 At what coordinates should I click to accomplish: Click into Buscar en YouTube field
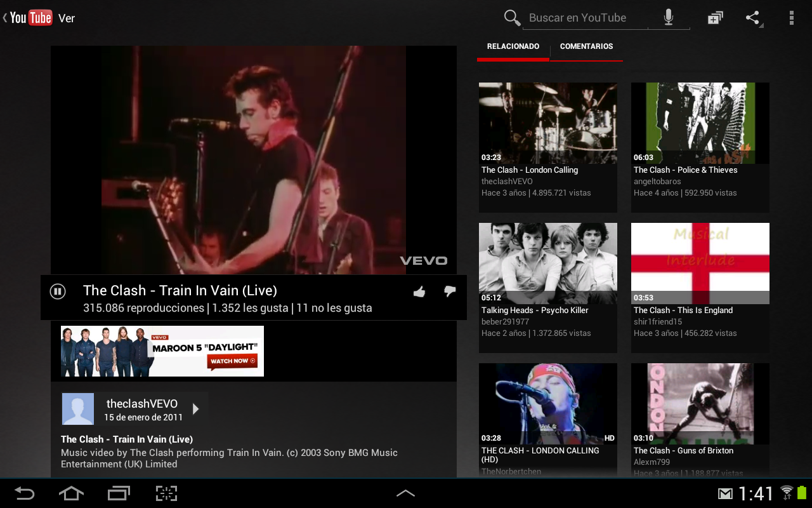(587, 18)
